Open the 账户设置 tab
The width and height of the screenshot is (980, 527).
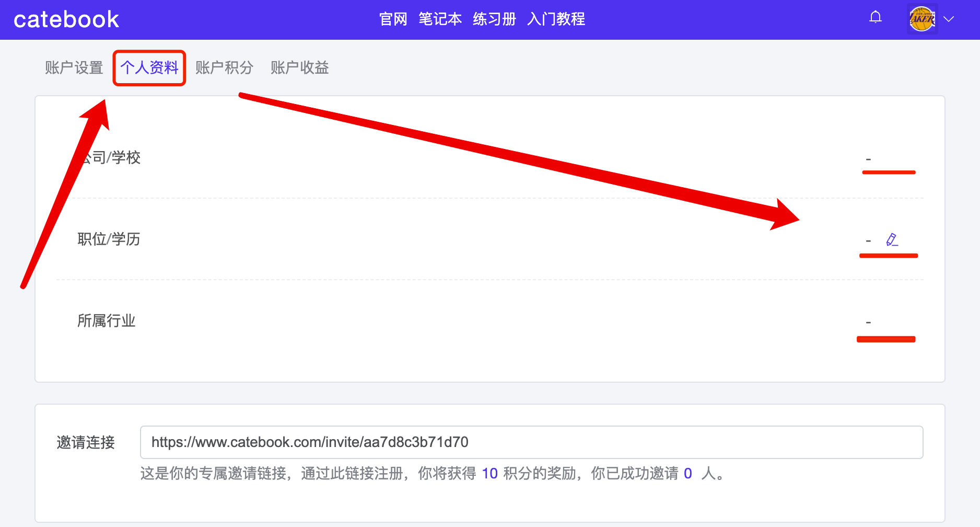74,68
